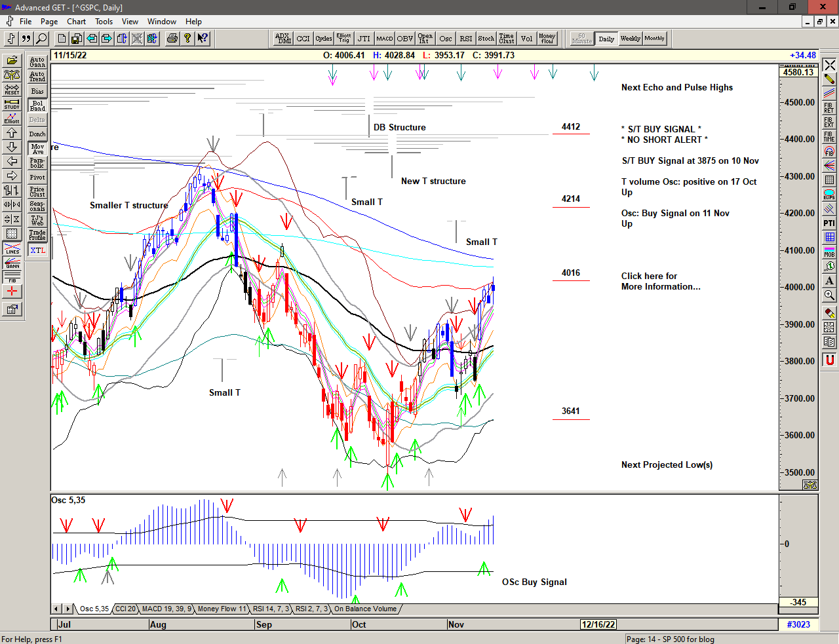This screenshot has height=644, width=839.
Task: Click the RESET button in left toolbar
Action: point(12,90)
